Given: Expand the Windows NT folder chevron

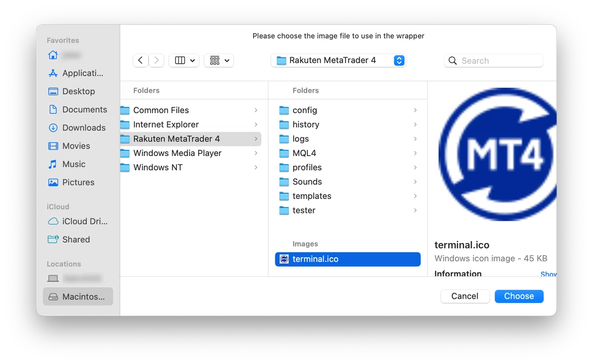Looking at the screenshot, I should pyautogui.click(x=256, y=167).
